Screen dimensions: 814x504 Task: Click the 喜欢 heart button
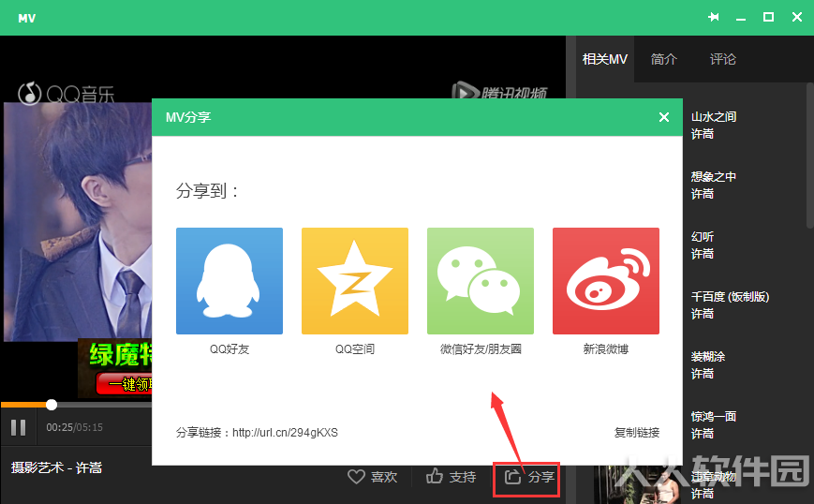[x=372, y=477]
